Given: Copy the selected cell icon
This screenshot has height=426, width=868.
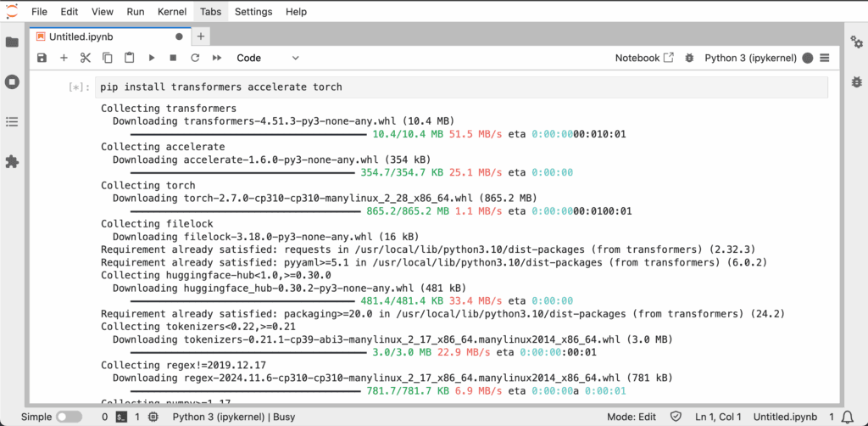Looking at the screenshot, I should pos(108,58).
